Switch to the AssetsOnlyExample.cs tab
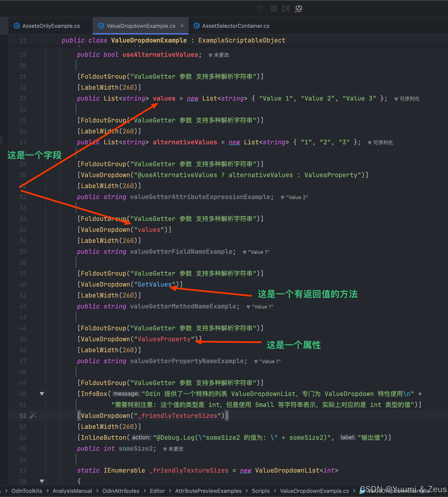This screenshot has width=448, height=497. pyautogui.click(x=51, y=26)
